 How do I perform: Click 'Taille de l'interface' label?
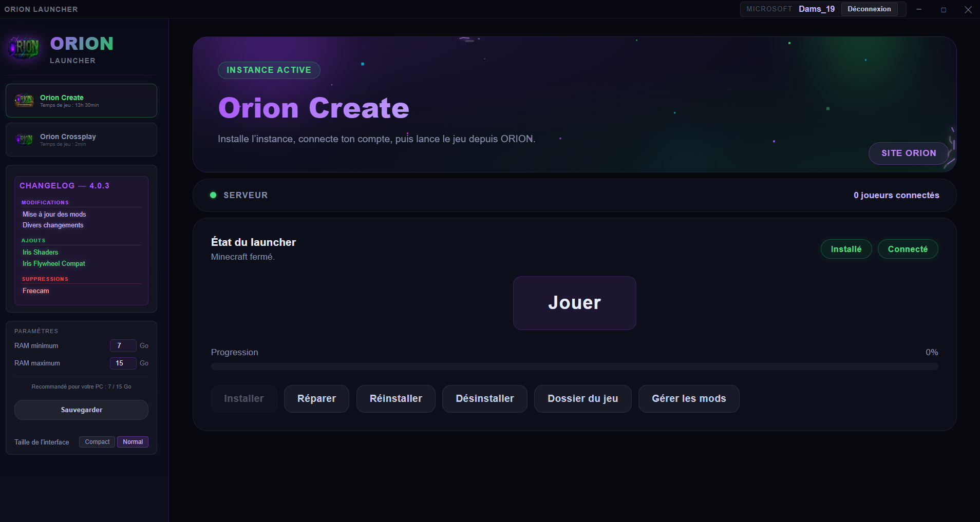coord(42,442)
